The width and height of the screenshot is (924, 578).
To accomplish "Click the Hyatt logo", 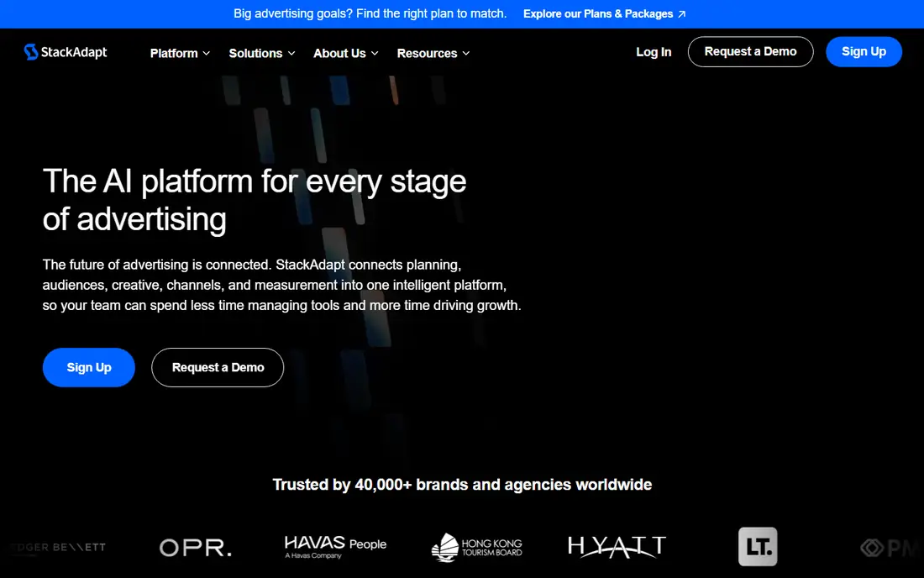I will point(617,547).
